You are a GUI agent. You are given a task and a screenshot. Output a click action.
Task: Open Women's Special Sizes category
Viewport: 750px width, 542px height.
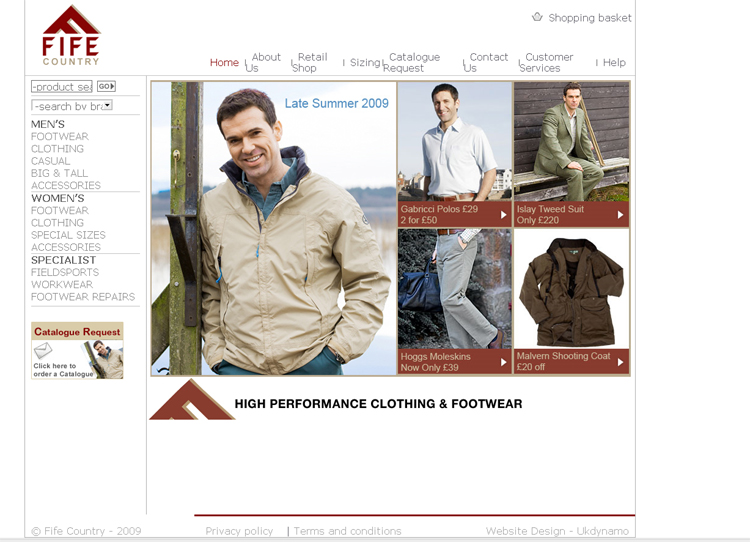pyautogui.click(x=68, y=235)
